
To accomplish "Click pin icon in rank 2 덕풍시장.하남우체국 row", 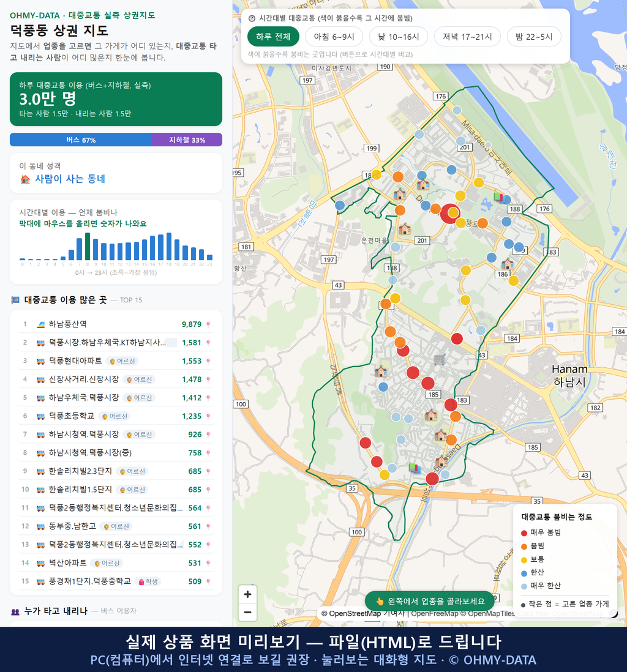I will (x=208, y=343).
